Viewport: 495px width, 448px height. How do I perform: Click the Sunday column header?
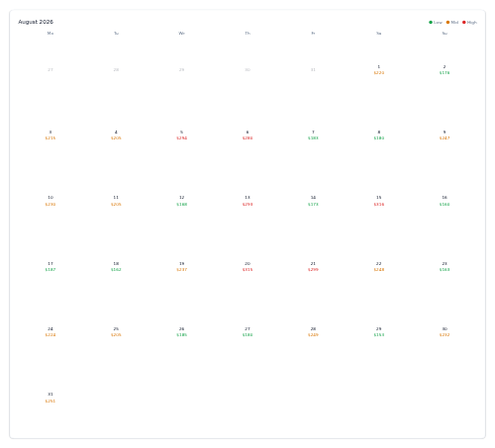click(445, 34)
